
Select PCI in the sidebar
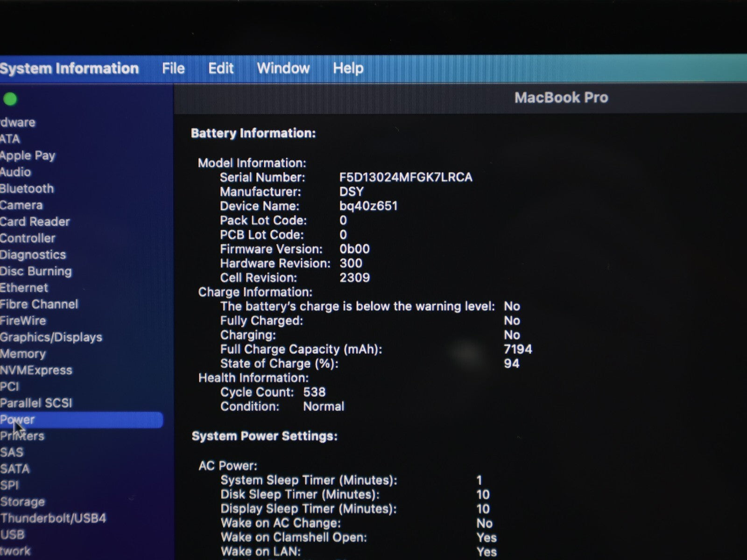click(10, 386)
